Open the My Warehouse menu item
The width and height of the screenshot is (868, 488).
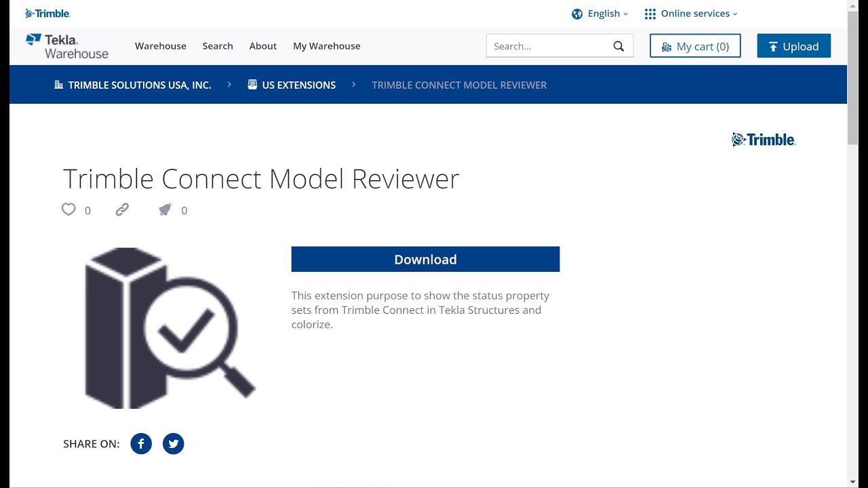(327, 46)
